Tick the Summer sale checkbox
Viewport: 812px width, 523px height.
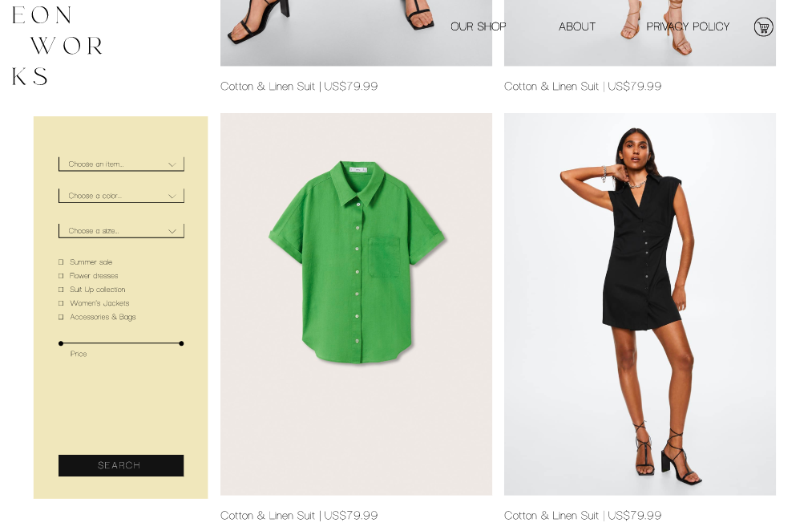click(61, 262)
